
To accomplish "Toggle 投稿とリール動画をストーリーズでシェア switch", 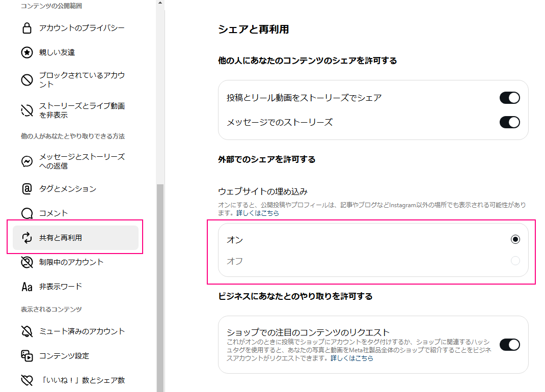I will 509,98.
